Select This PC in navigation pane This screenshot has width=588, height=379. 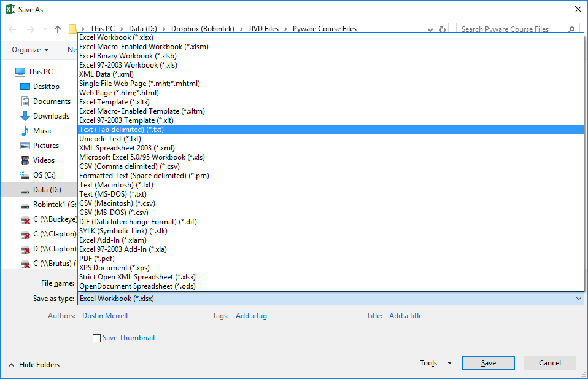[x=40, y=72]
